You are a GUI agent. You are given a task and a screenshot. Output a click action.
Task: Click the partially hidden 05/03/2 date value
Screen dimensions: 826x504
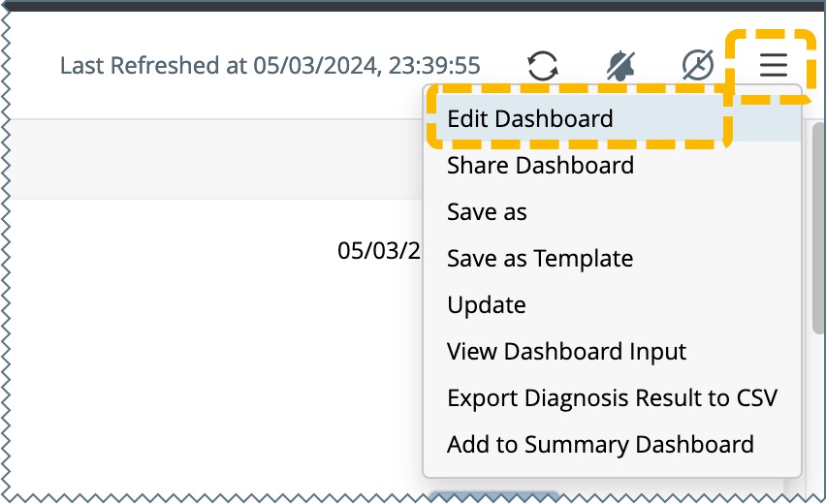(379, 251)
